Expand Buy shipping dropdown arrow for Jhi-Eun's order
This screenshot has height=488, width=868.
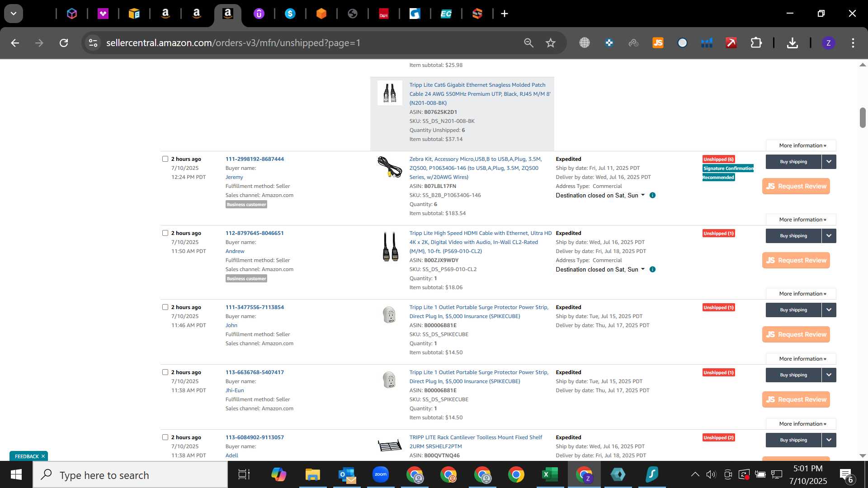point(829,375)
